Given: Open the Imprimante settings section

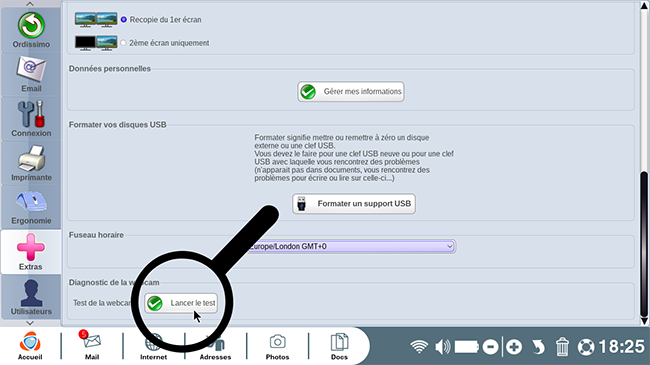Looking at the screenshot, I should tap(31, 163).
